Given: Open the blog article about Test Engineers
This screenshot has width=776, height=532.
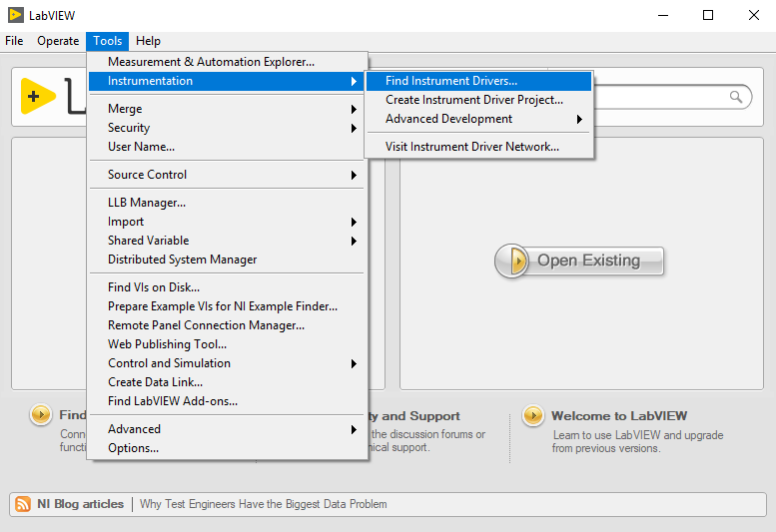Looking at the screenshot, I should pyautogui.click(x=263, y=504).
